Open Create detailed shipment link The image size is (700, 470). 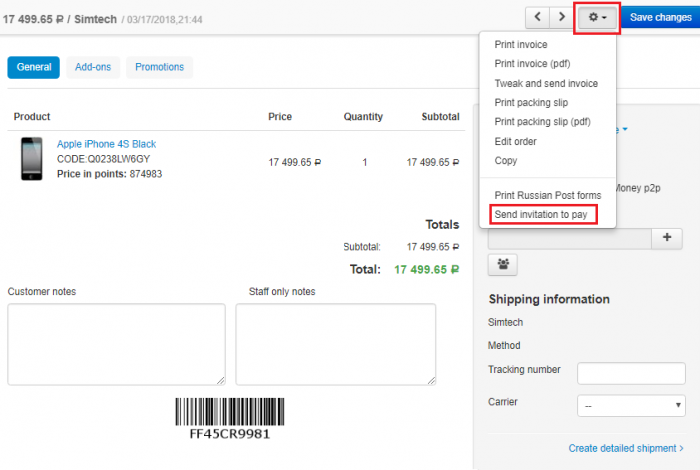(x=626, y=448)
